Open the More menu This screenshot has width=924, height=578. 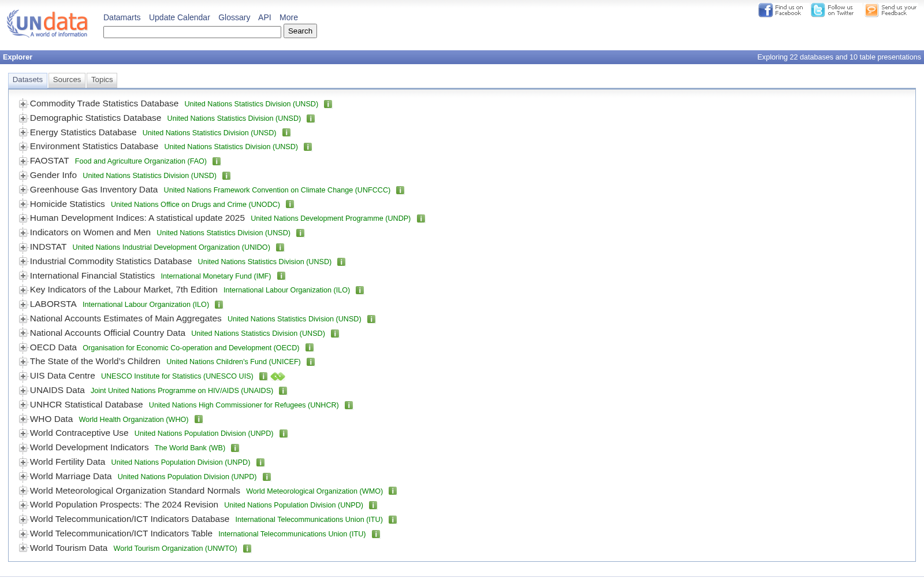tap(289, 17)
